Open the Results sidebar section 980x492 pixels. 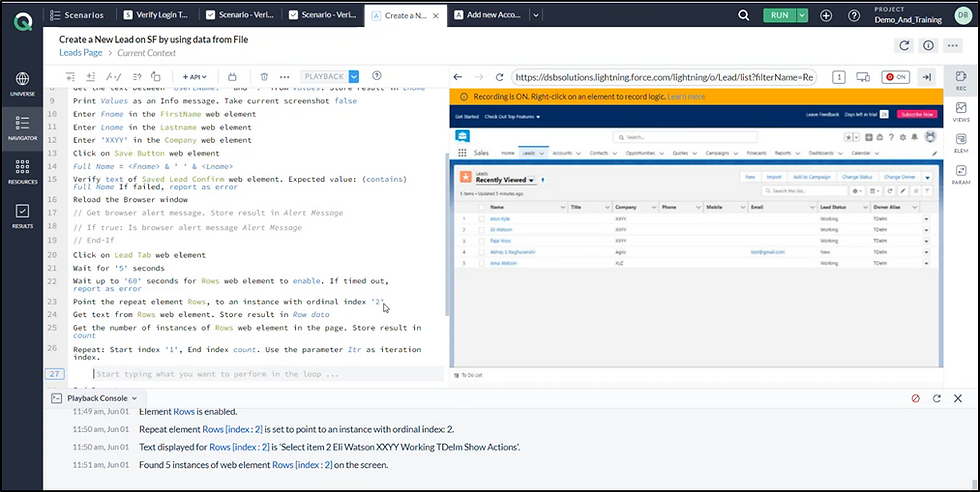[x=22, y=216]
